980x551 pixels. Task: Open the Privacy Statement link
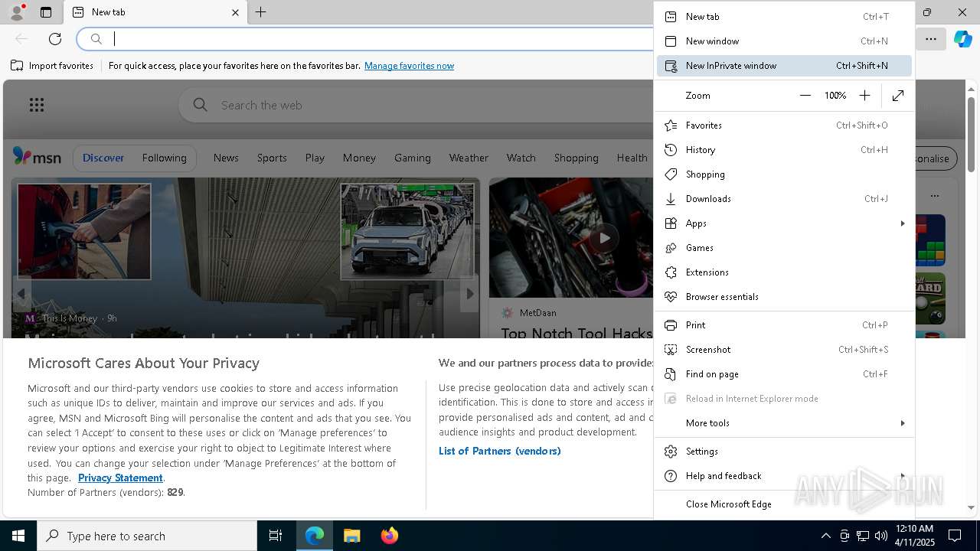pos(120,478)
